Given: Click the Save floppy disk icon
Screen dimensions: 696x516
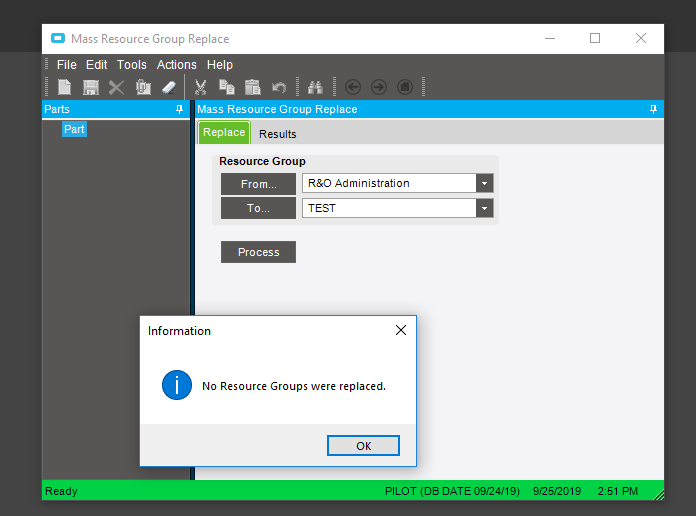Looking at the screenshot, I should point(91,87).
